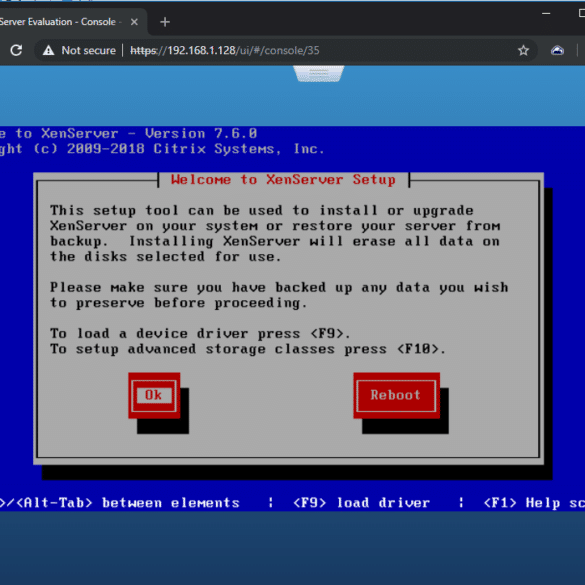Click the address bar URL 192.168.1.128
Image resolution: width=585 pixels, height=585 pixels.
pos(225,50)
